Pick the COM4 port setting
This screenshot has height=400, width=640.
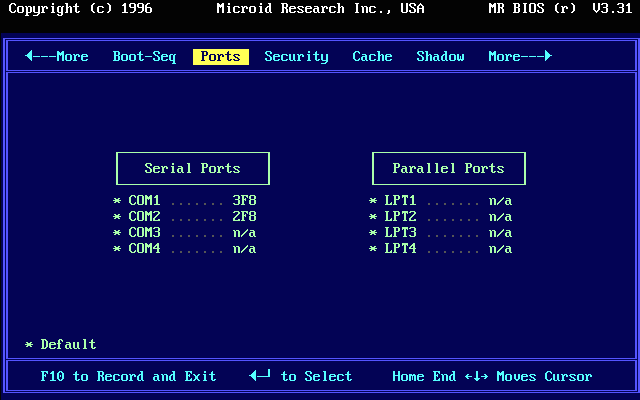tap(184, 249)
